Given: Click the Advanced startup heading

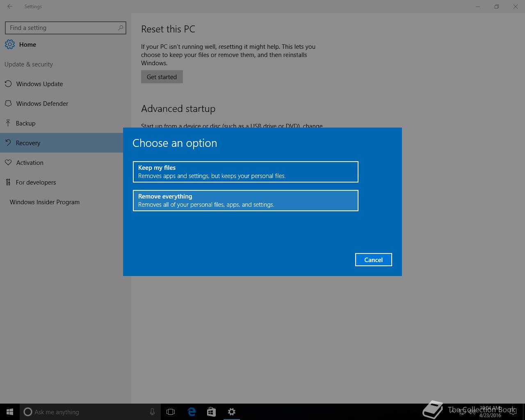Looking at the screenshot, I should 178,109.
